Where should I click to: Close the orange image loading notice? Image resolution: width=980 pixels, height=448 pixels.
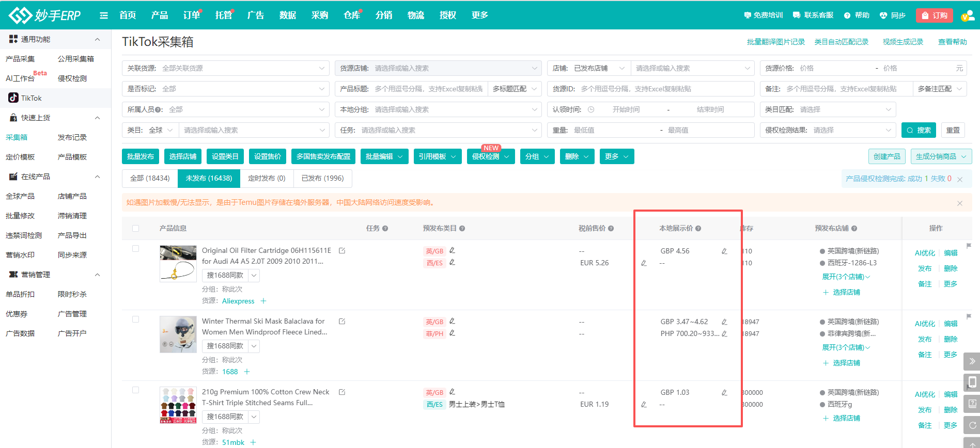(959, 203)
